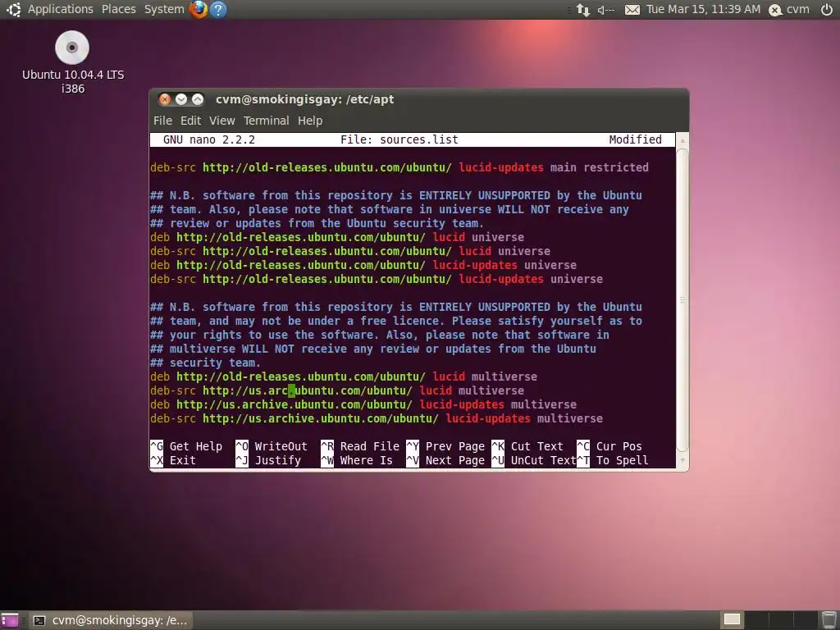
Task: Click the deb old-releases lucid multiverse line
Action: click(x=344, y=377)
